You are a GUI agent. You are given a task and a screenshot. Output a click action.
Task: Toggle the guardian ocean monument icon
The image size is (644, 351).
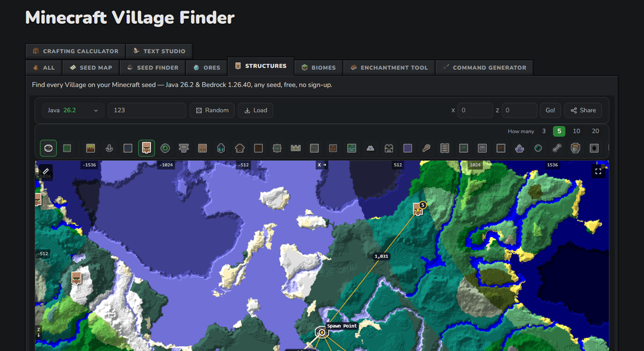coord(277,148)
